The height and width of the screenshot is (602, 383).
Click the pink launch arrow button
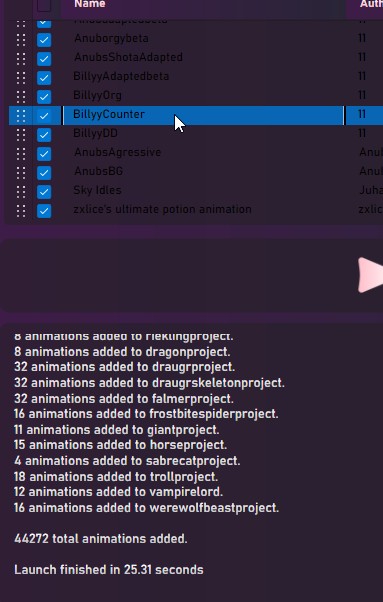pos(371,275)
